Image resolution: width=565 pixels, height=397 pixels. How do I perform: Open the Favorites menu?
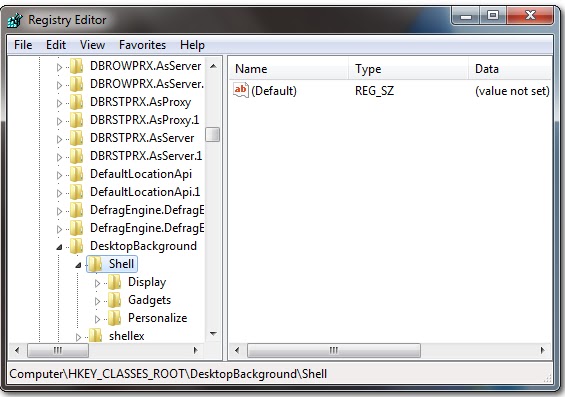tap(142, 45)
